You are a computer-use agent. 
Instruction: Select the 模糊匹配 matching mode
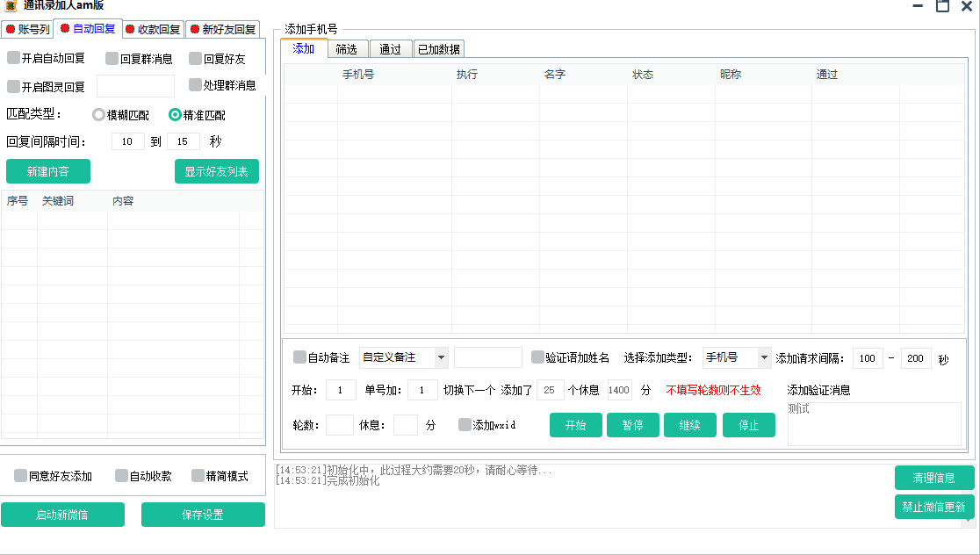pyautogui.click(x=97, y=114)
